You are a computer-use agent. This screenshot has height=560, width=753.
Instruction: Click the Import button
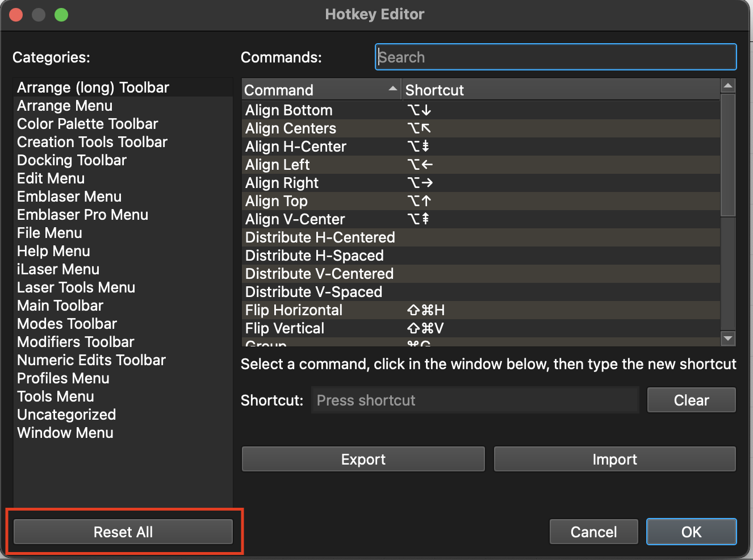coord(614,459)
